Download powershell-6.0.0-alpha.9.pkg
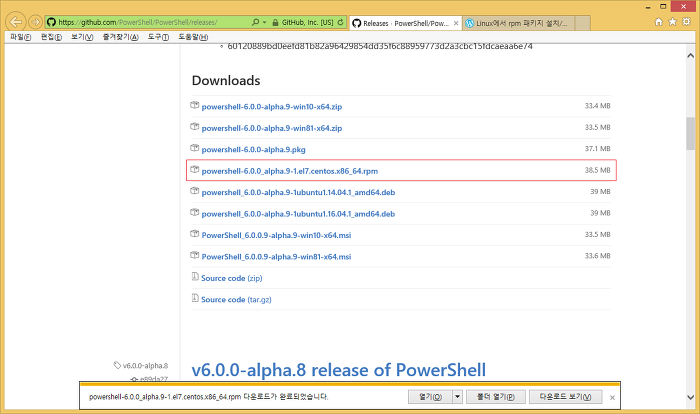700x414 pixels. tap(254, 150)
